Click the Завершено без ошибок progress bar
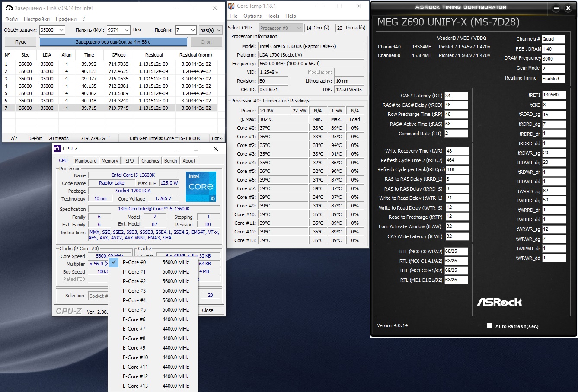Image resolution: width=578 pixels, height=392 pixels. 113,42
